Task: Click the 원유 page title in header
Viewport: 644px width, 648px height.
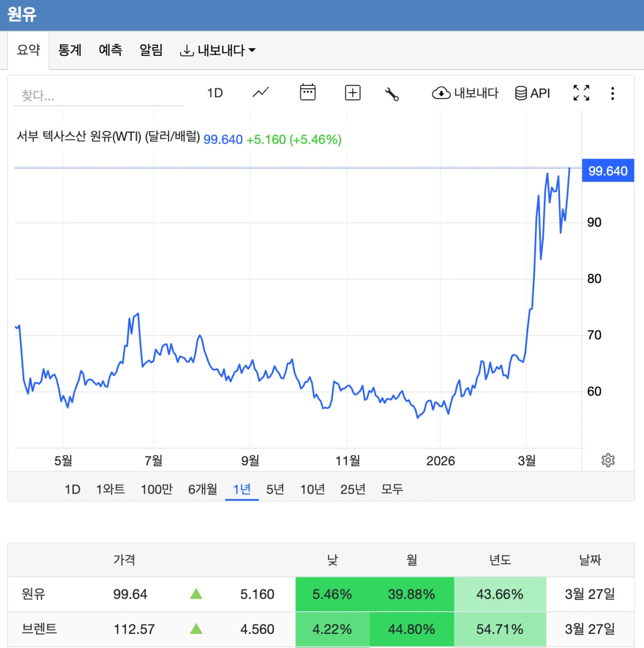Action: point(22,15)
